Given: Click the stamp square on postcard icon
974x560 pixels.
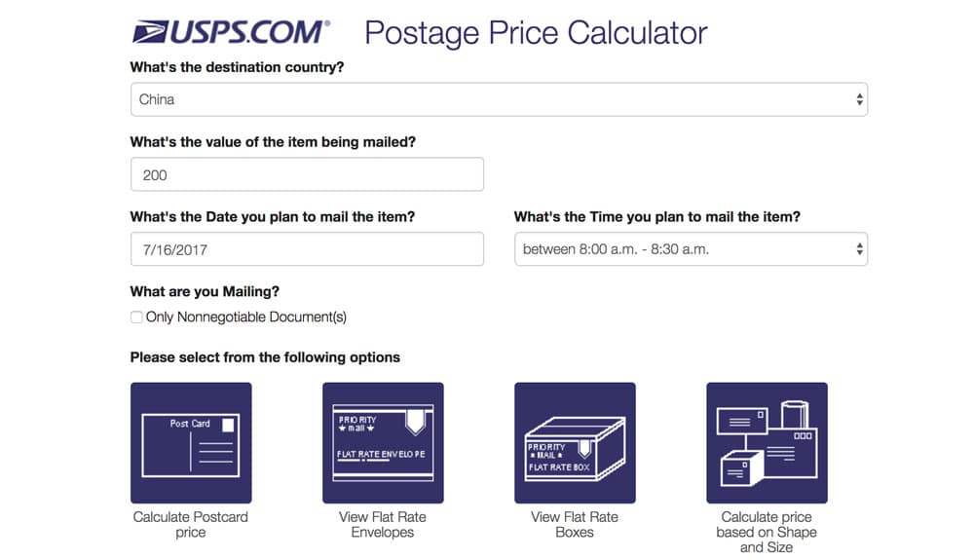Looking at the screenshot, I should pyautogui.click(x=228, y=425).
